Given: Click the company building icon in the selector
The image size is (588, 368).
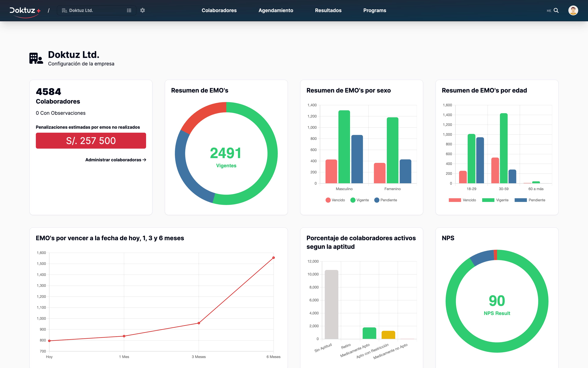Looking at the screenshot, I should pos(64,10).
